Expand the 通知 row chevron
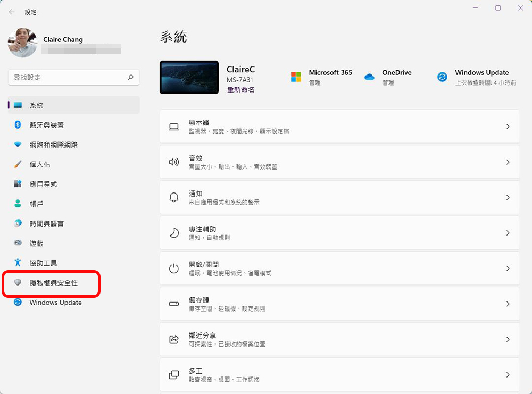The image size is (532, 394). [508, 197]
